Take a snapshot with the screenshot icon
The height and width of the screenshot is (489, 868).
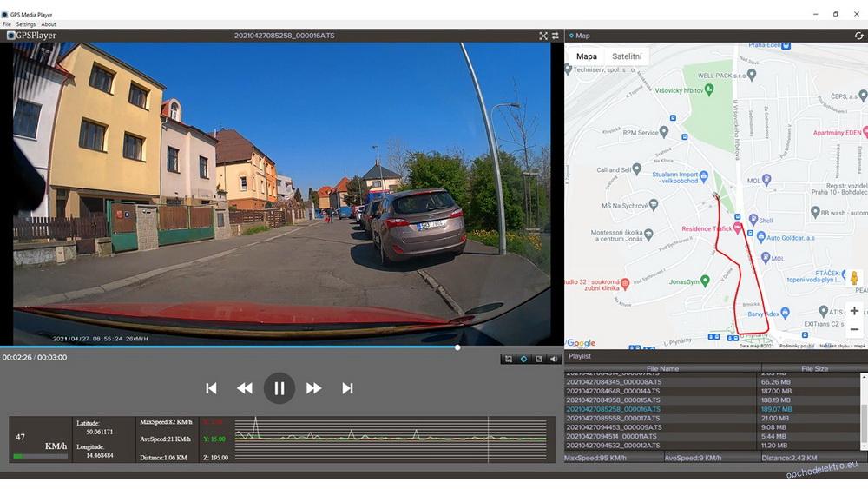click(x=508, y=360)
